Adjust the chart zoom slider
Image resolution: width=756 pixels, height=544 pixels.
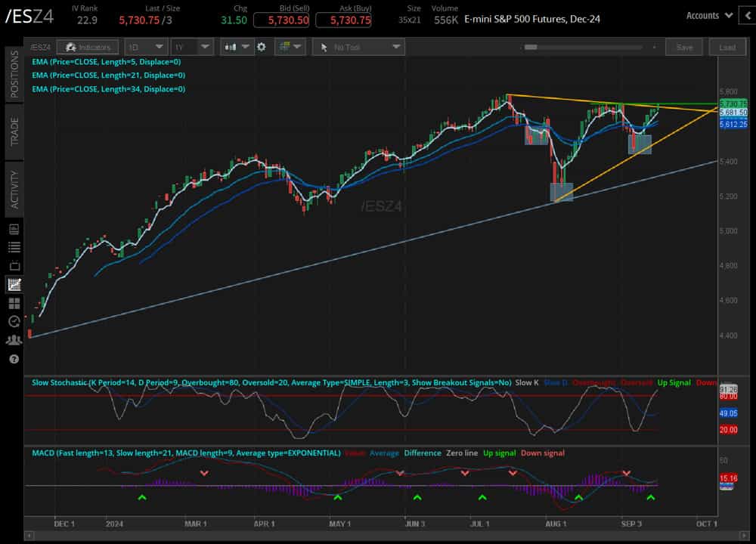click(531, 47)
